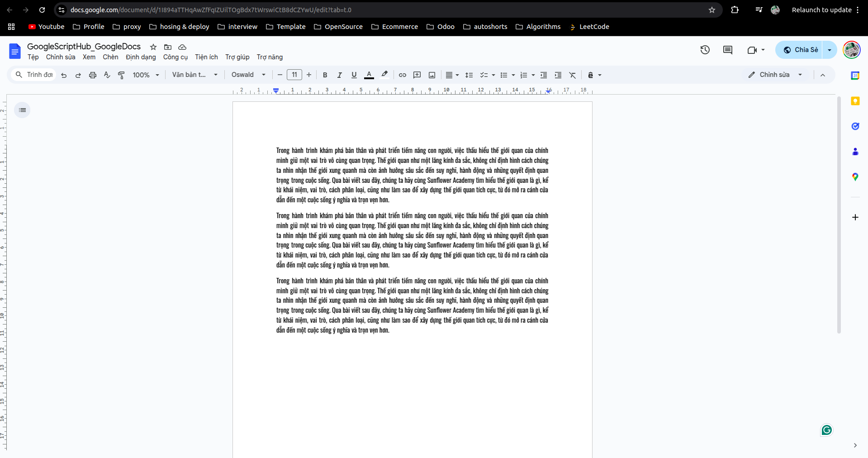Open the comments panel icon
The height and width of the screenshot is (458, 868).
tap(728, 50)
